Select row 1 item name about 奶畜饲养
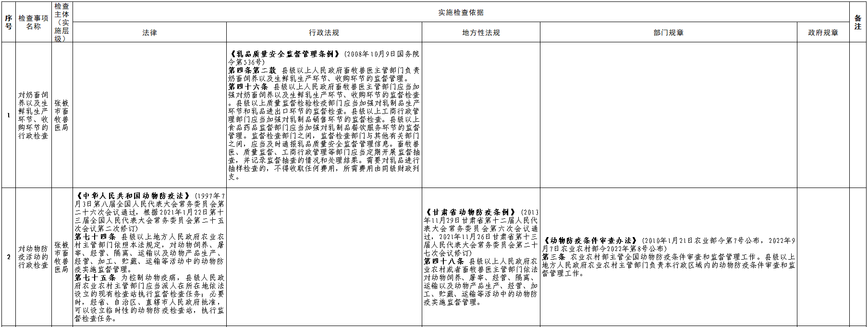 tap(33, 115)
